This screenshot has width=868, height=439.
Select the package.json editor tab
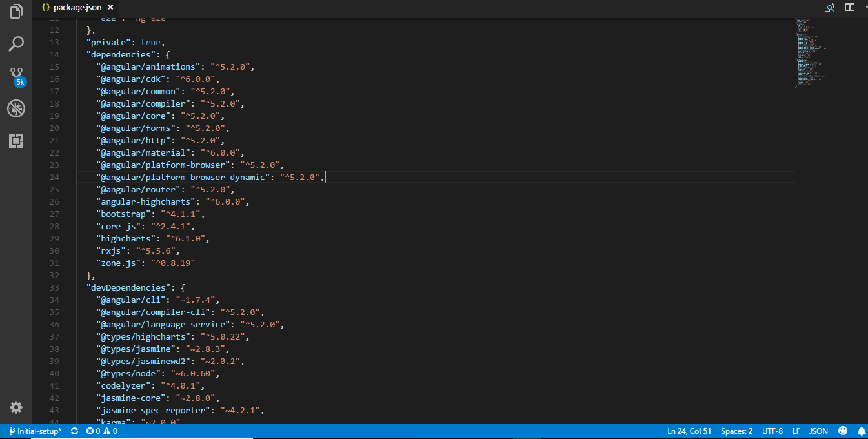pos(77,7)
